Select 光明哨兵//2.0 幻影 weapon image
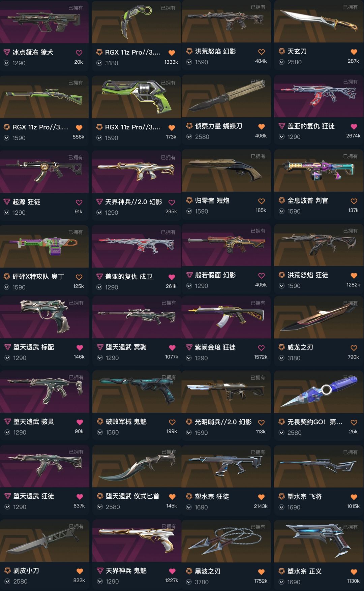Image resolution: width=364 pixels, height=591 pixels. point(226,392)
